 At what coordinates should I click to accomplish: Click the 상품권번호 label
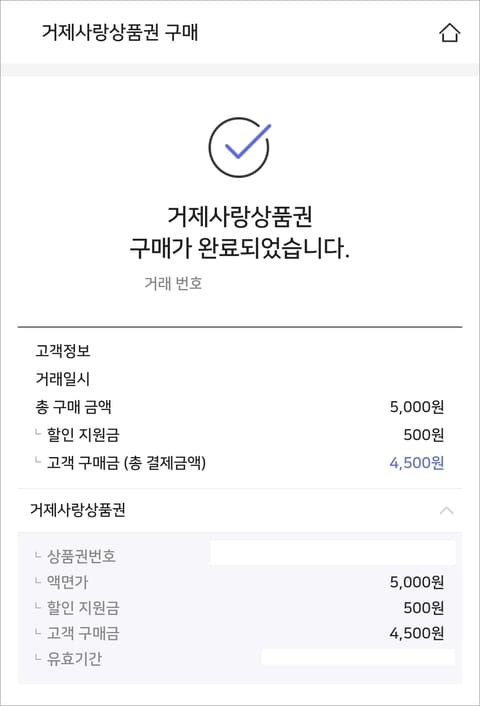point(81,556)
